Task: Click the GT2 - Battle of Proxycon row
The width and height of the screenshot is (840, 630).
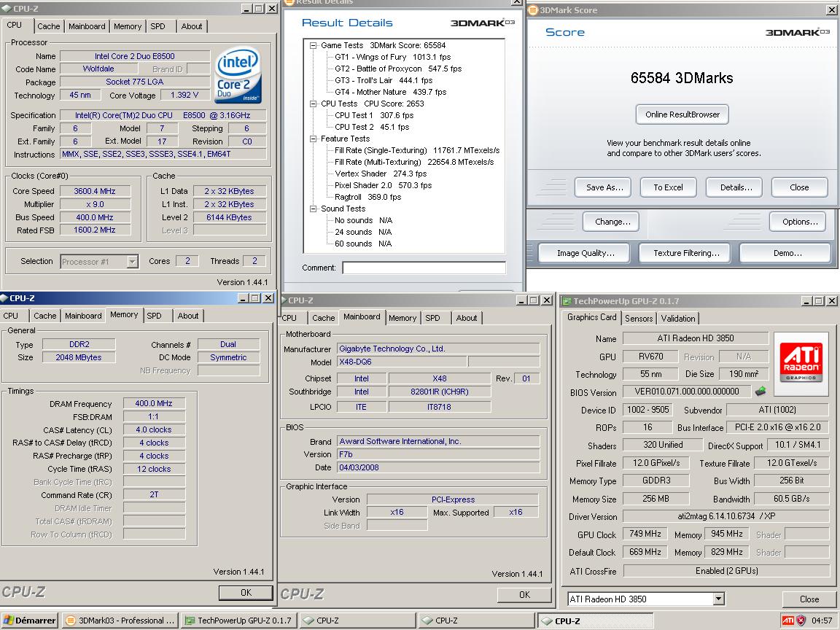Action: (x=398, y=69)
